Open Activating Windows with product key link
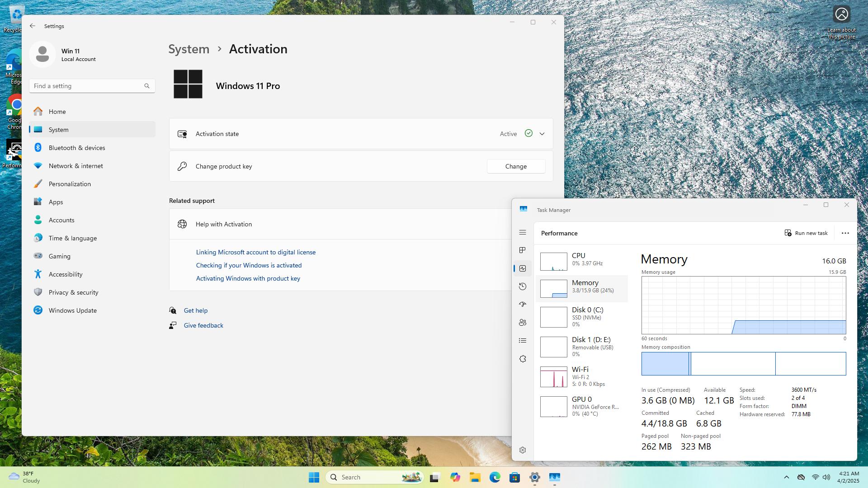The width and height of the screenshot is (868, 488). pyautogui.click(x=248, y=278)
